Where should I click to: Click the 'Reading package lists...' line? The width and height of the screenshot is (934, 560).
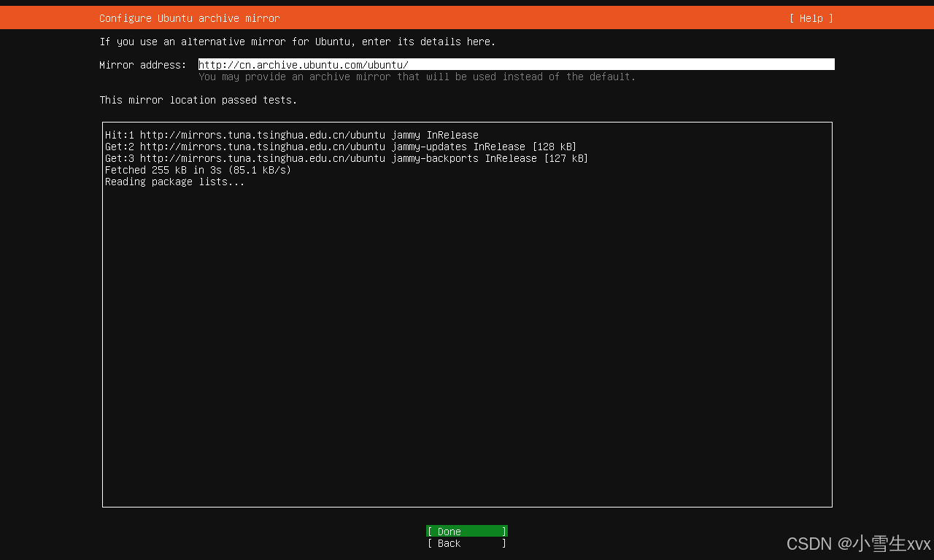click(175, 182)
